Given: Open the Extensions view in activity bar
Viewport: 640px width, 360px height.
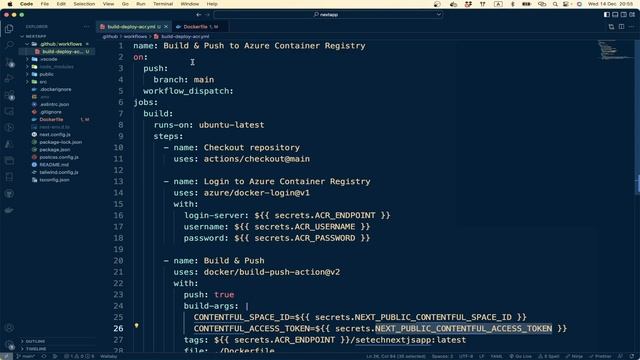Looking at the screenshot, I should pyautogui.click(x=9, y=96).
